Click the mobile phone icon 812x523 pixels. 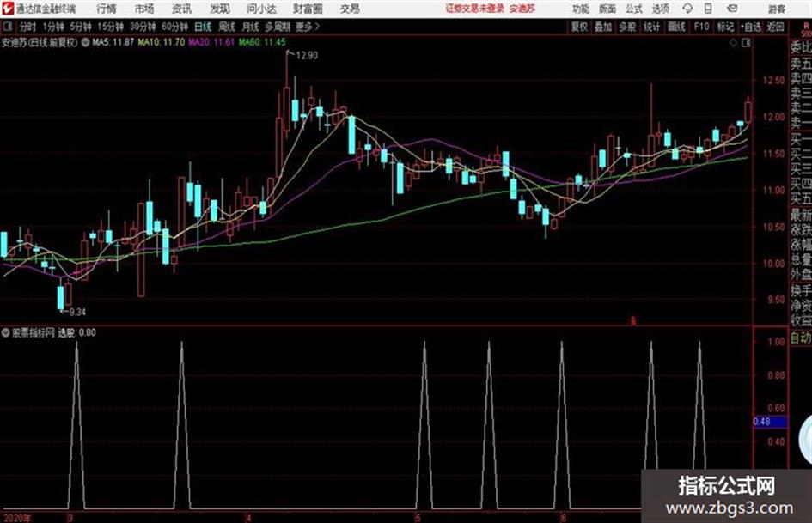click(708, 9)
